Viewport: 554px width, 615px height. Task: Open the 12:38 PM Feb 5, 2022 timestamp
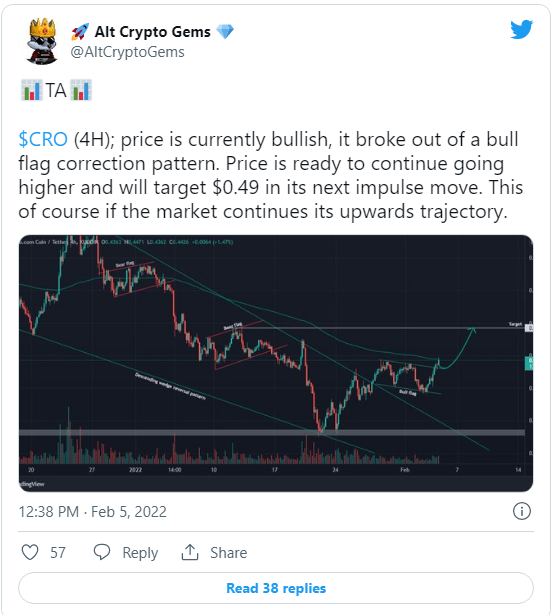click(x=93, y=512)
